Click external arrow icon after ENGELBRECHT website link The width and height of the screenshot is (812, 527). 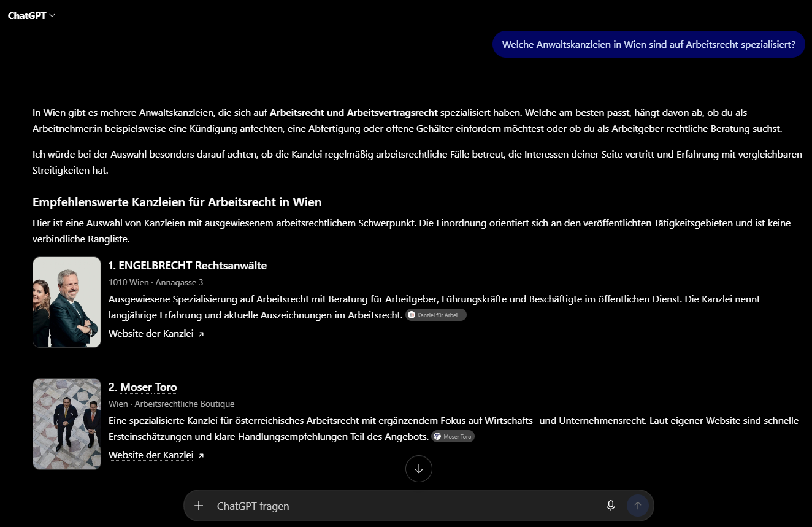(201, 334)
